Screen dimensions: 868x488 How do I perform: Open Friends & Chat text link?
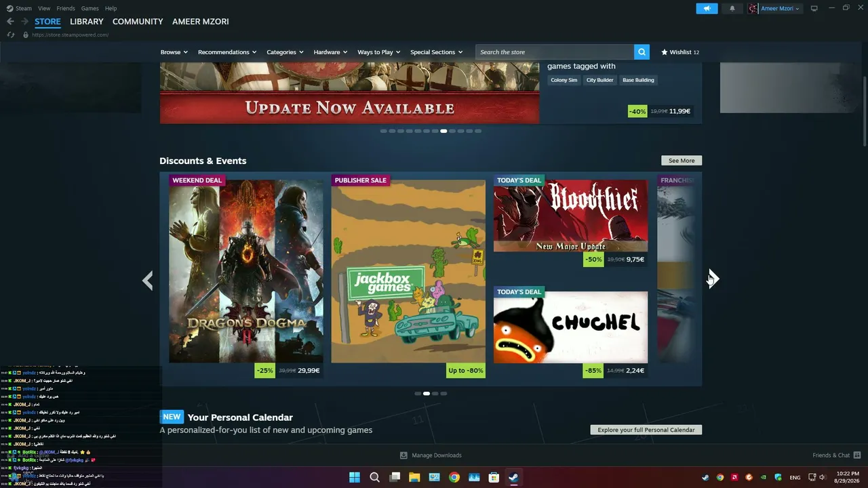click(x=831, y=455)
